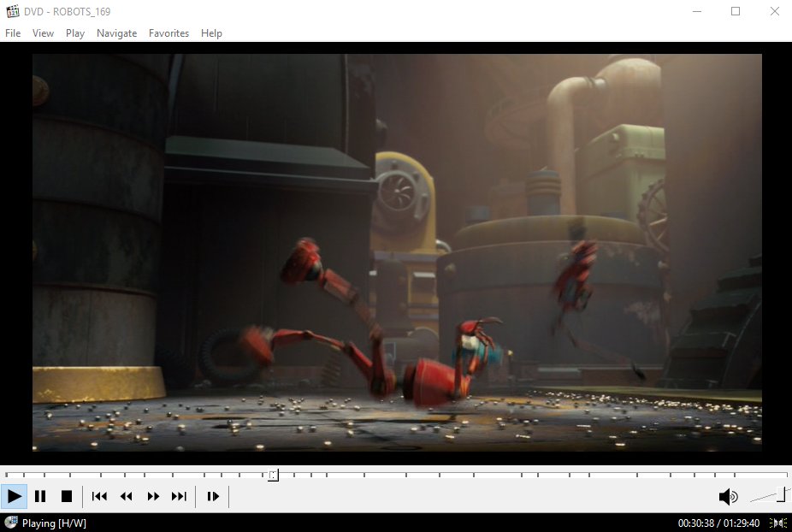Decrease playback speed with the rewind icon
Screen dimensions: 792x532
click(x=126, y=496)
